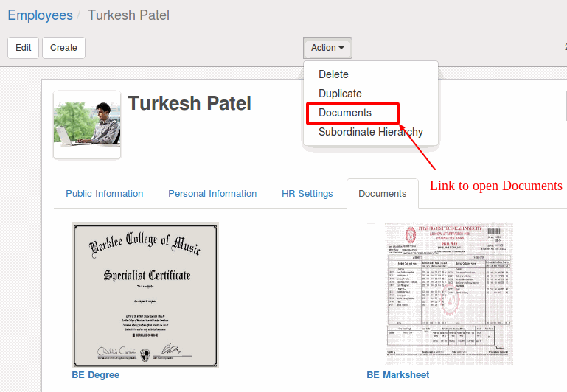The height and width of the screenshot is (392, 567).
Task: Open the Berklee certificate thumbnail image
Action: pos(145,295)
